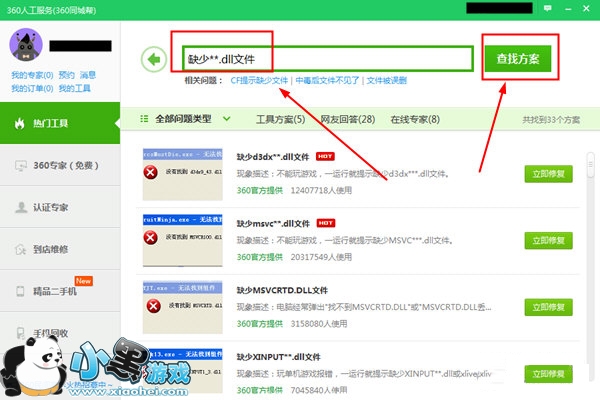Click the 到店维修 house icon

[x=20, y=249]
